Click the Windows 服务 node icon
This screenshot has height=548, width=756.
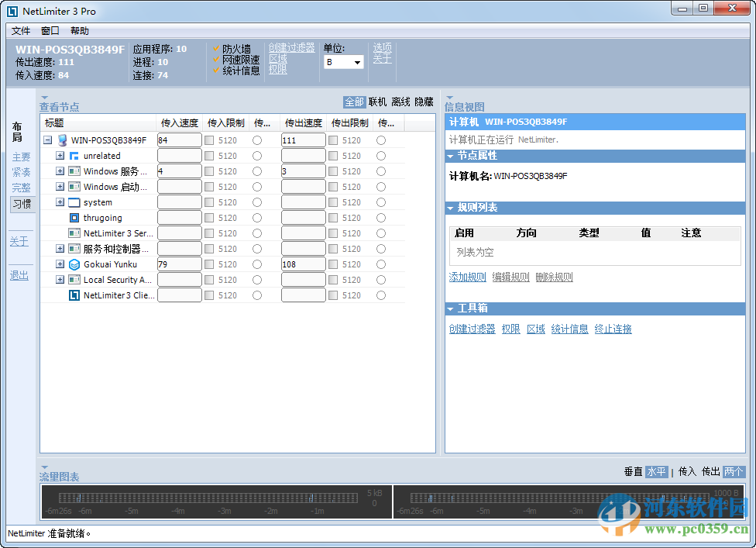coord(74,171)
